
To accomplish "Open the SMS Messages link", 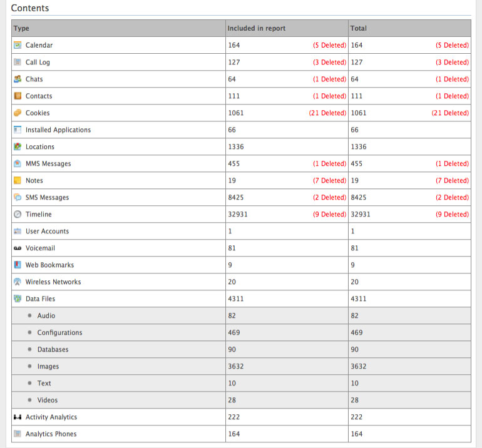I will pyautogui.click(x=47, y=198).
